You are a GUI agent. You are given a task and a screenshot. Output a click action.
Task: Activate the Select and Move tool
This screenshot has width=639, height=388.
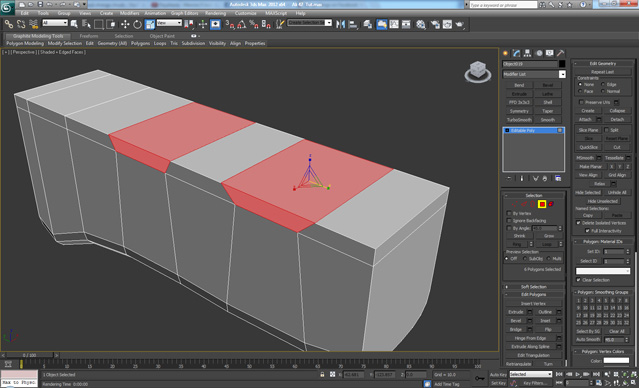(125, 24)
